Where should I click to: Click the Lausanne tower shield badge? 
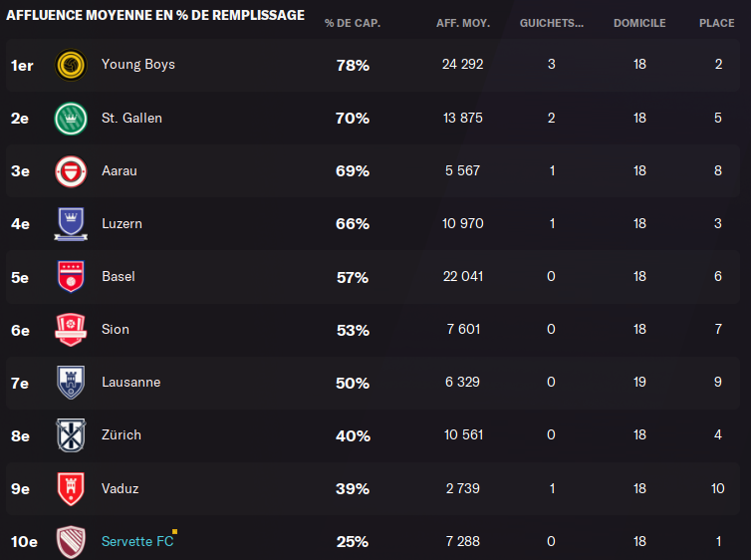coord(71,383)
